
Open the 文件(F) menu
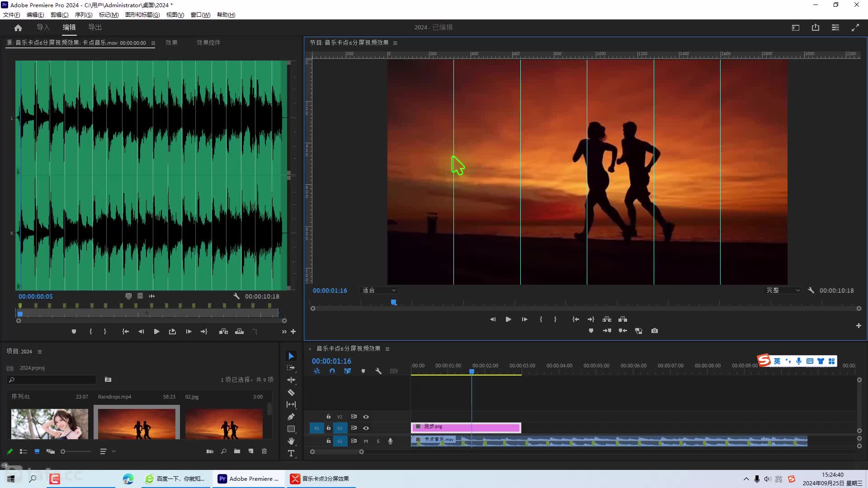pyautogui.click(x=12, y=14)
